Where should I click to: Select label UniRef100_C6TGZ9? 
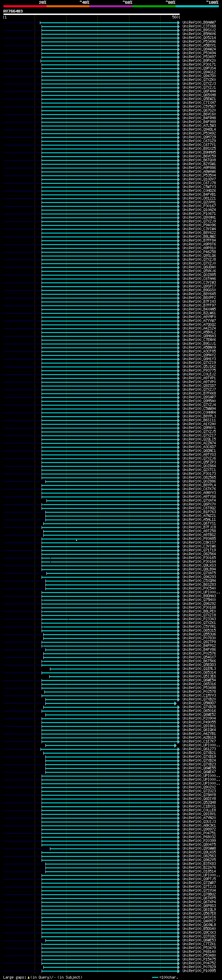(199, 141)
